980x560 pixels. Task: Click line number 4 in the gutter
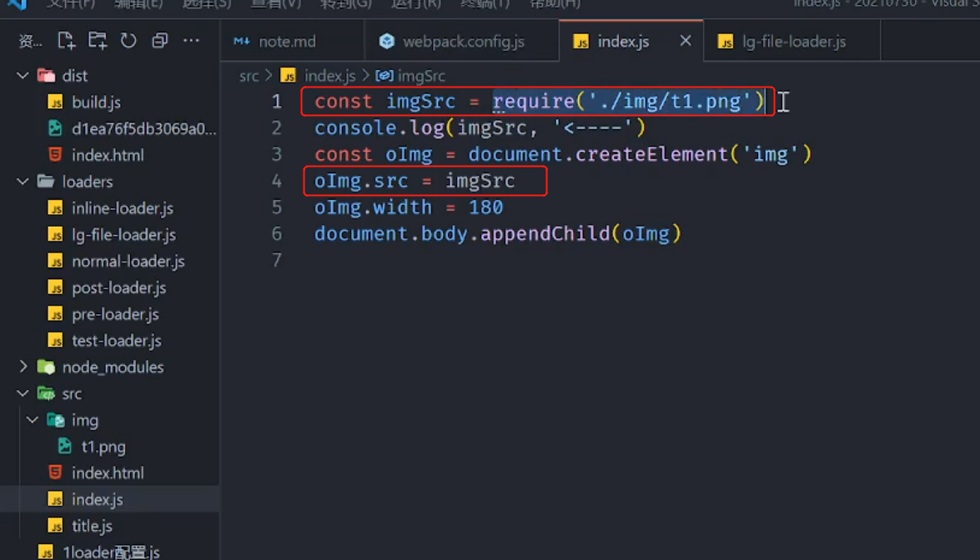click(276, 181)
